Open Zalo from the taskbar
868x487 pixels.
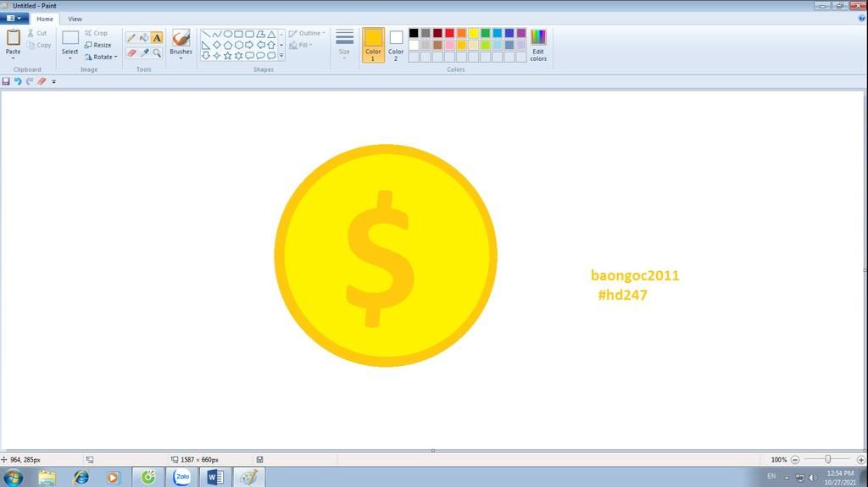[181, 477]
